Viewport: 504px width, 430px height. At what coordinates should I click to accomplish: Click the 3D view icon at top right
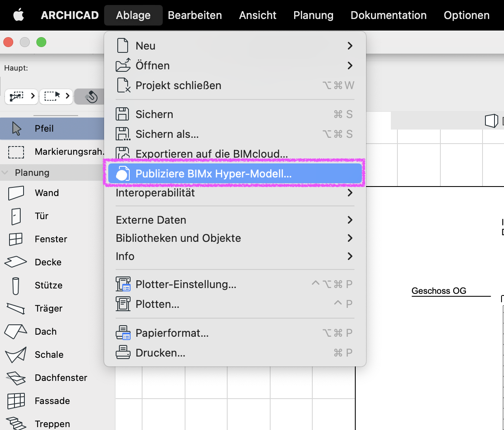click(491, 120)
